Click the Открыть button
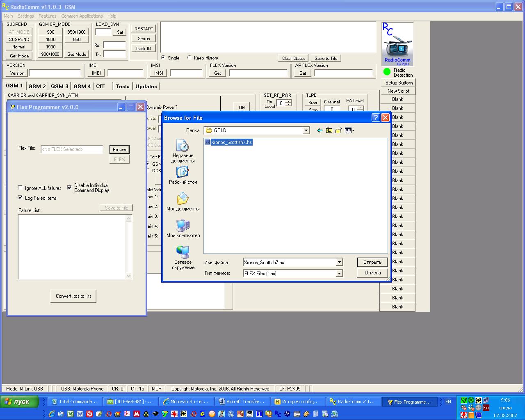This screenshot has height=420, width=525. click(x=372, y=262)
